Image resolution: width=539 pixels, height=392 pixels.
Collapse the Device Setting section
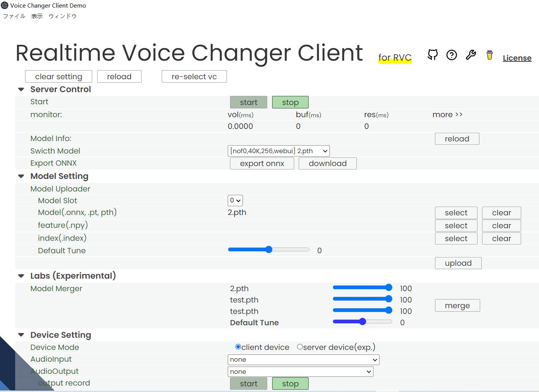(21, 335)
